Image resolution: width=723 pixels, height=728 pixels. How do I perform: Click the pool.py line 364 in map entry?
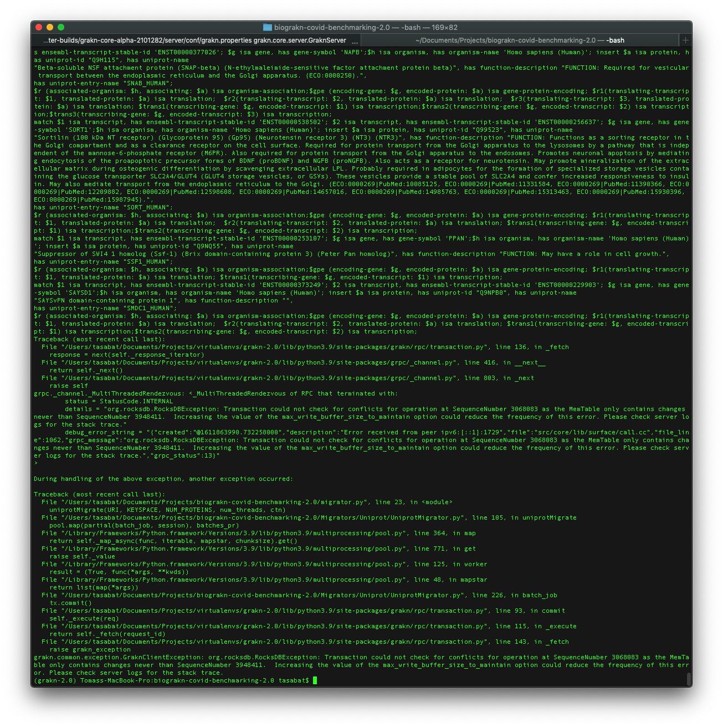258,533
